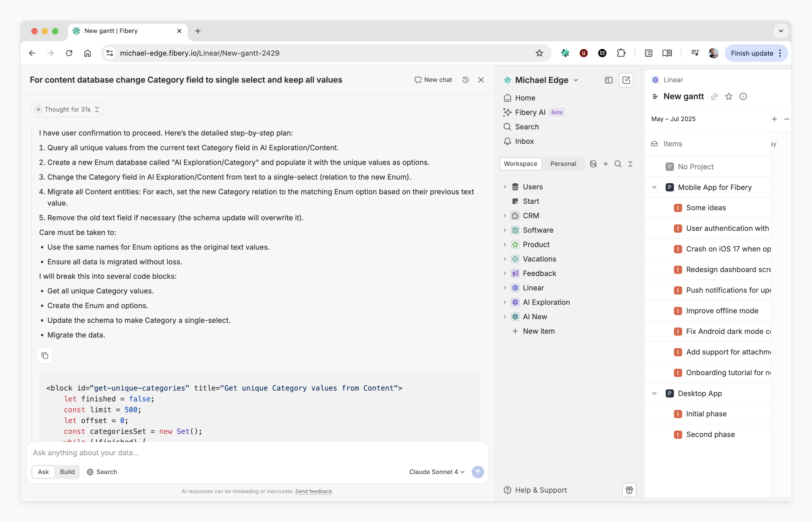
Task: Expand the Vacations space
Action: (505, 259)
